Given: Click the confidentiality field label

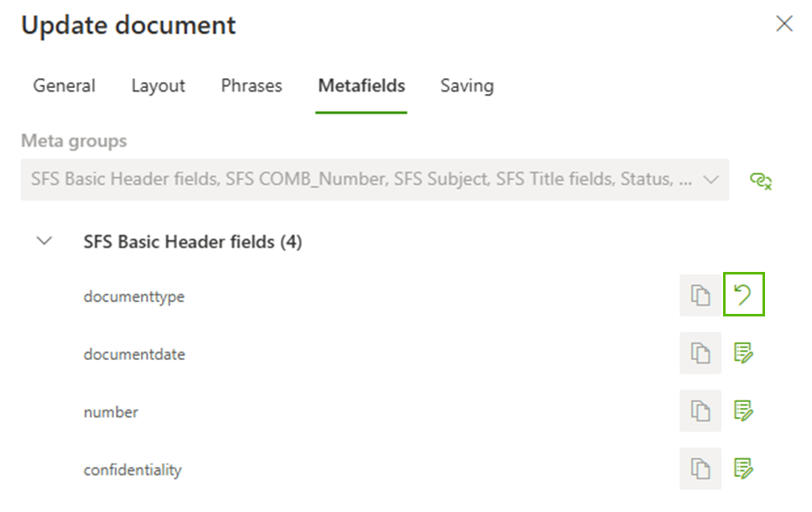Looking at the screenshot, I should (133, 470).
